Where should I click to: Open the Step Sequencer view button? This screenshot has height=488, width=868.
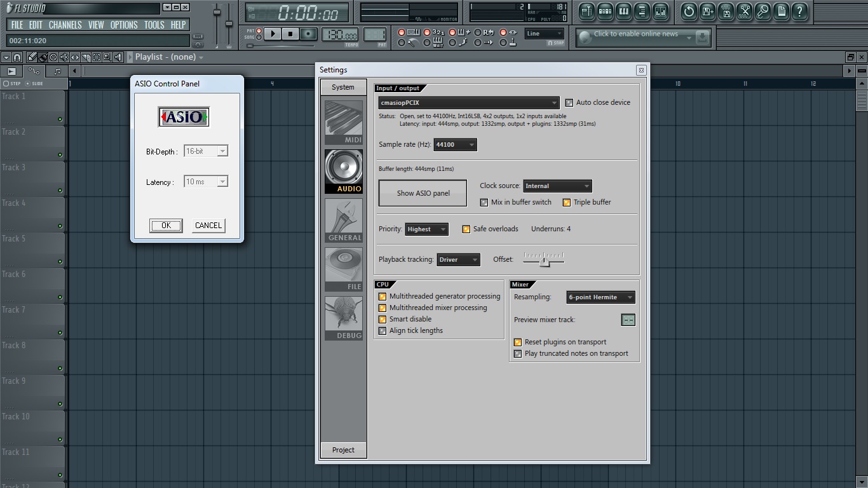click(x=605, y=11)
